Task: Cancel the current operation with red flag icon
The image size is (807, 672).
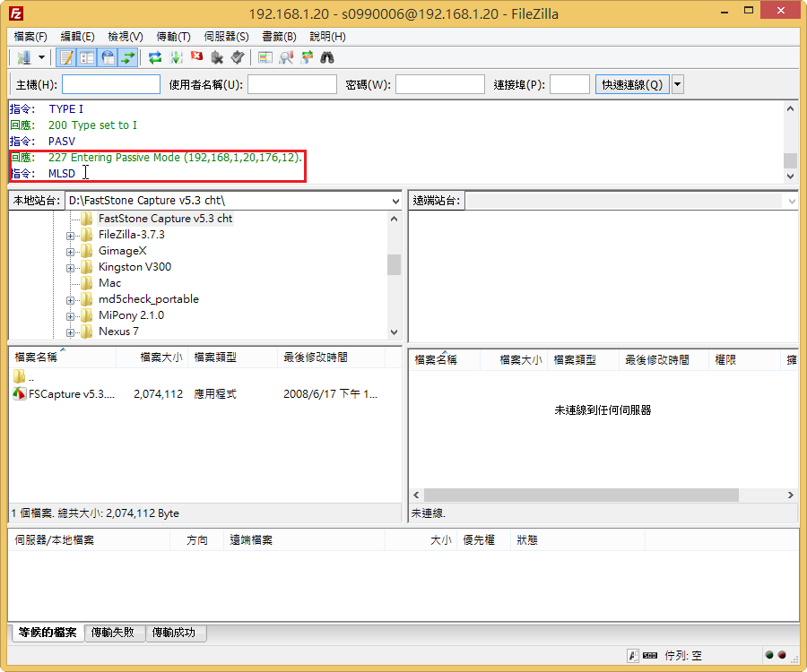Action: [196, 57]
